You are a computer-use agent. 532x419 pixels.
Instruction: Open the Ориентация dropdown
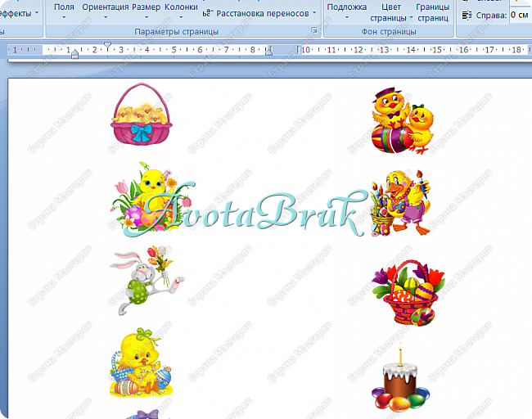[x=106, y=11]
